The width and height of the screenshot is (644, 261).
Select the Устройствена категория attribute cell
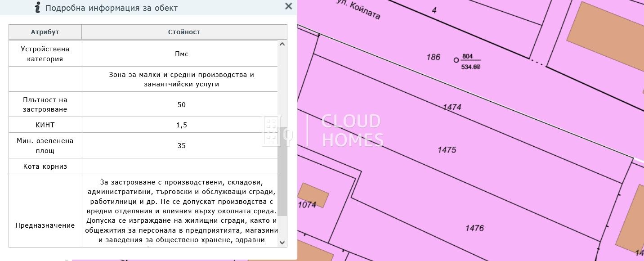[x=45, y=54]
